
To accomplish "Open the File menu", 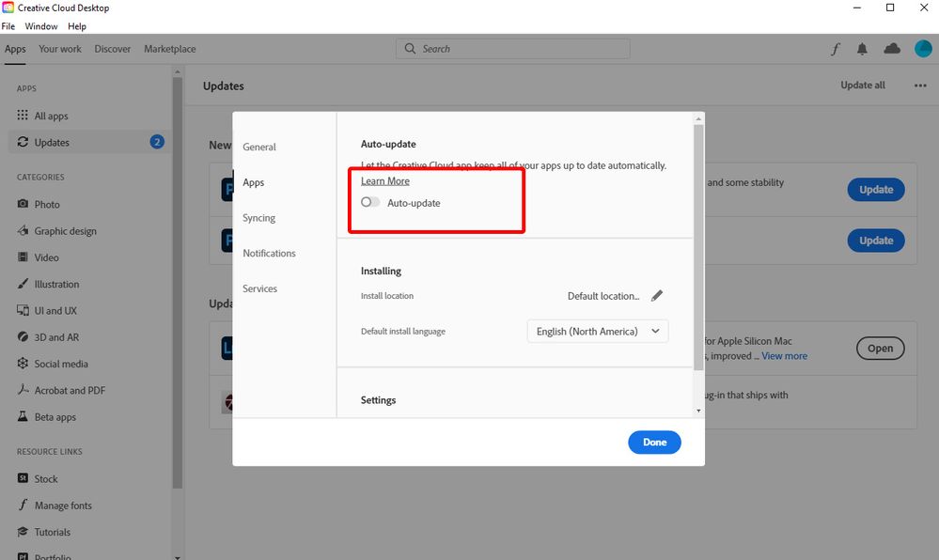I will pyautogui.click(x=8, y=26).
